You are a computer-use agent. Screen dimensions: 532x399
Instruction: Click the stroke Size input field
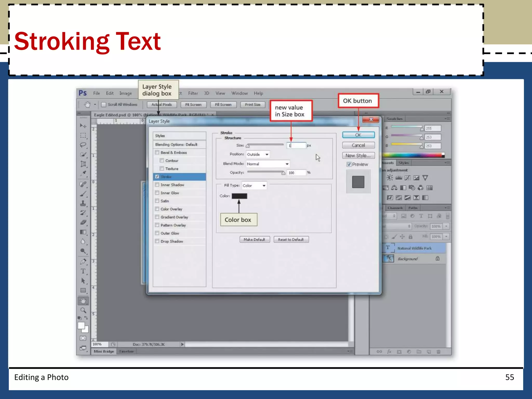(296, 145)
